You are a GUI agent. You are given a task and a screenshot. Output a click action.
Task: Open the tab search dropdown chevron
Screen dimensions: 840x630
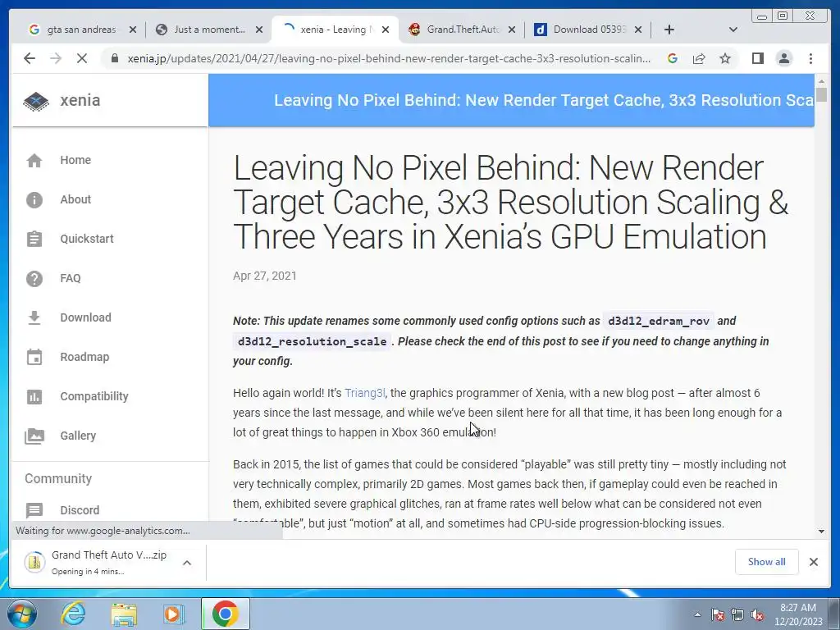point(733,30)
